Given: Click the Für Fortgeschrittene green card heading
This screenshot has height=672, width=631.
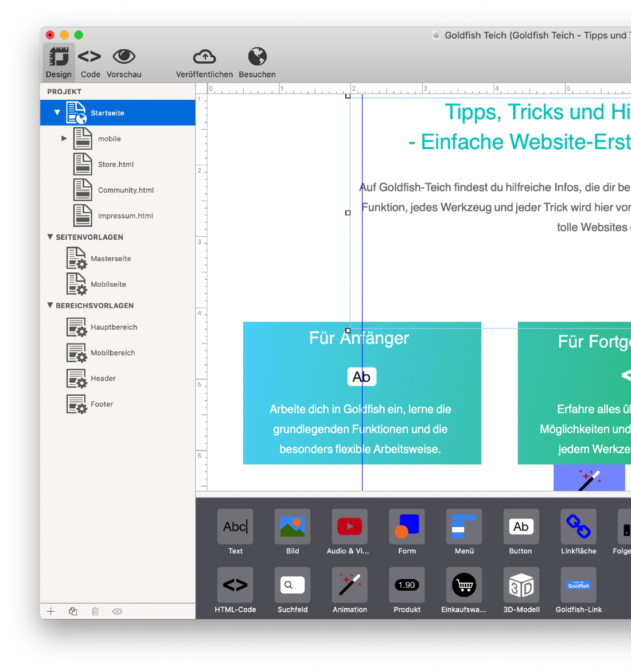Looking at the screenshot, I should click(x=594, y=342).
